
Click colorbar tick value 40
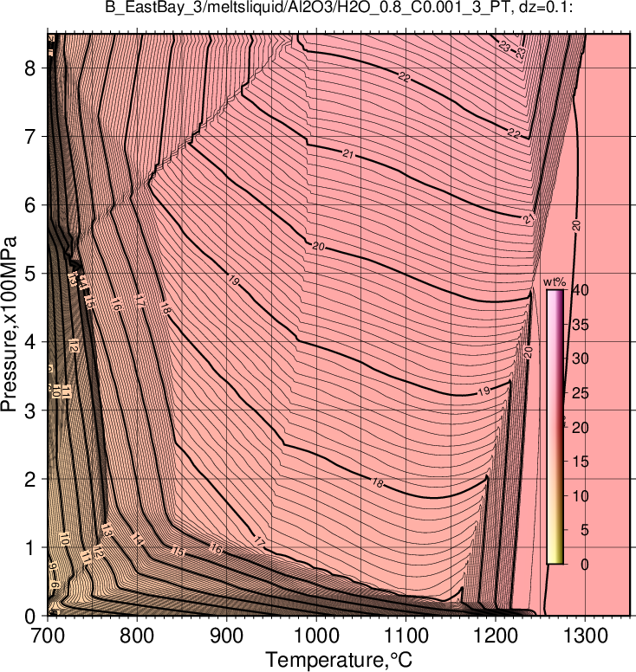click(581, 290)
